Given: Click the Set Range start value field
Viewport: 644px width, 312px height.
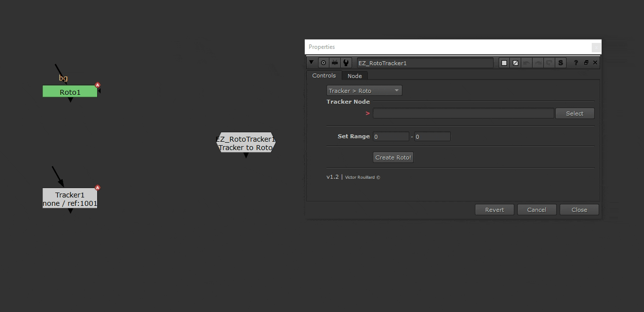Looking at the screenshot, I should pyautogui.click(x=391, y=136).
